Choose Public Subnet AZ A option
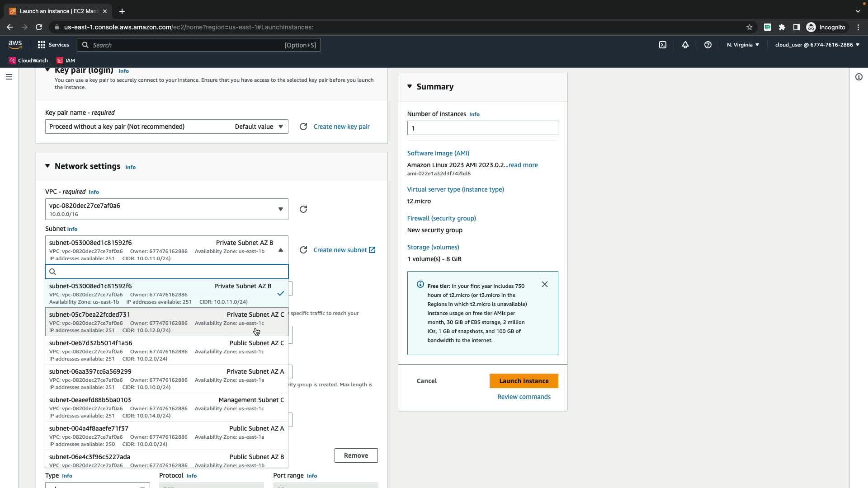The height and width of the screenshot is (488, 868). point(166,436)
